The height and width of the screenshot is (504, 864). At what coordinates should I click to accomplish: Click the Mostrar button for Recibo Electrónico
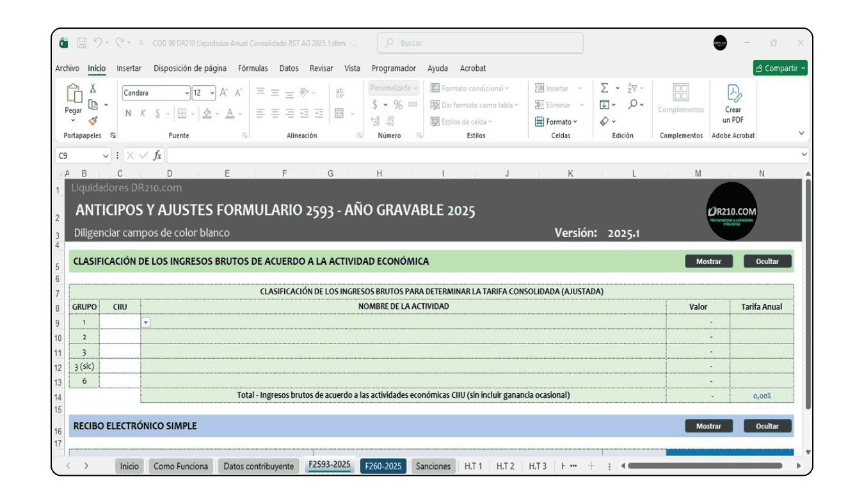click(x=708, y=425)
